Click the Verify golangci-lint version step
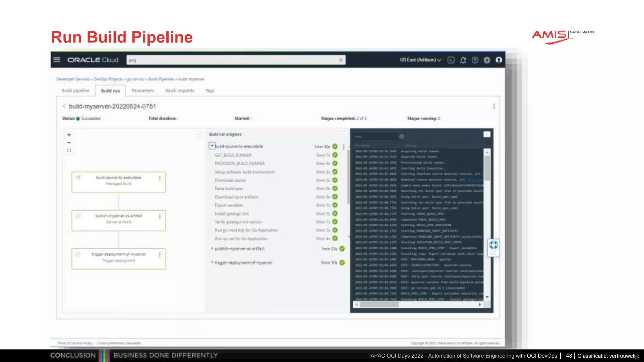644x362 pixels. 238,222
